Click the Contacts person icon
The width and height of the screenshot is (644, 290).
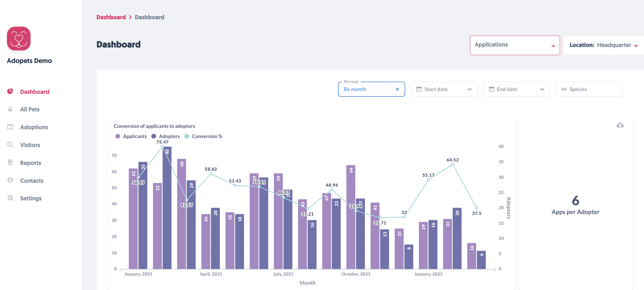[x=10, y=180]
